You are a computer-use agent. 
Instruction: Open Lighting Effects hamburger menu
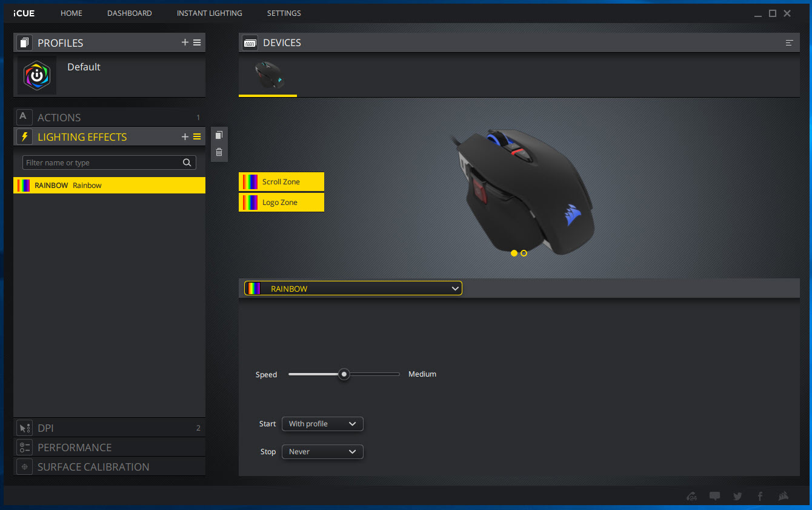197,136
